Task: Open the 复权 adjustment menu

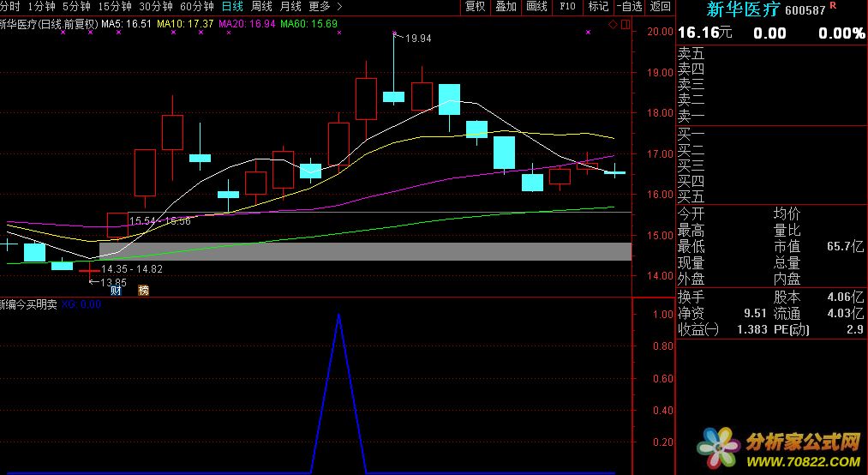Action: coord(475,6)
